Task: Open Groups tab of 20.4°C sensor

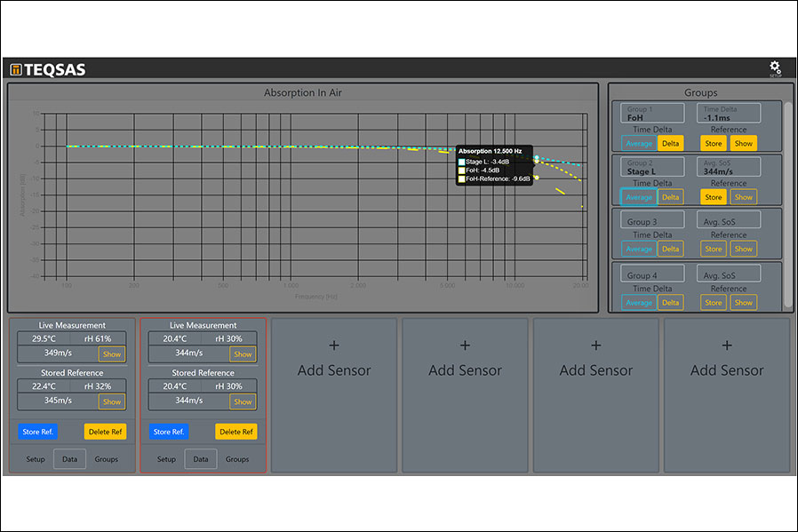Action: [x=237, y=459]
